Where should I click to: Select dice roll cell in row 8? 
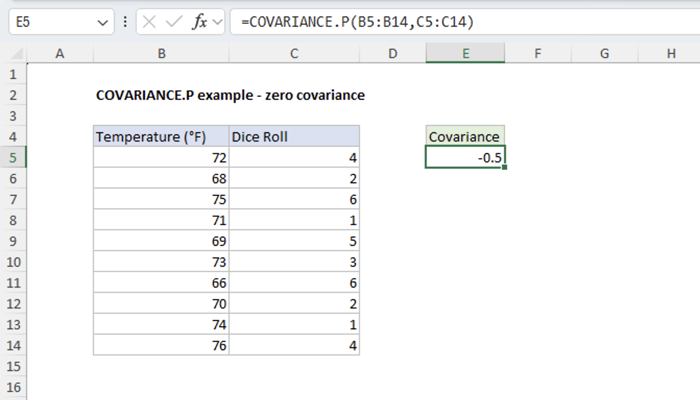point(294,220)
